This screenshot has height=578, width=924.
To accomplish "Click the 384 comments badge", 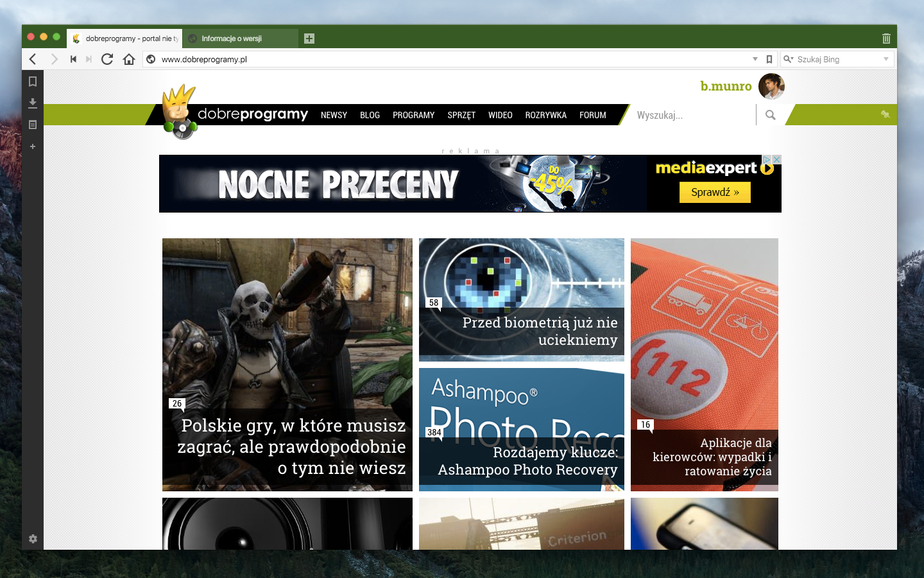I will (x=434, y=432).
